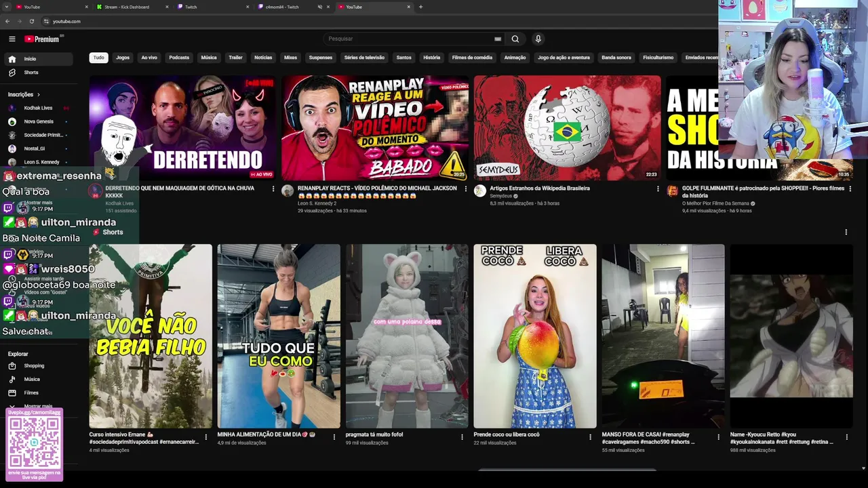Open options menu for RENANPLAY REACTS video
Viewport: 868px width, 488px height.
(x=465, y=189)
